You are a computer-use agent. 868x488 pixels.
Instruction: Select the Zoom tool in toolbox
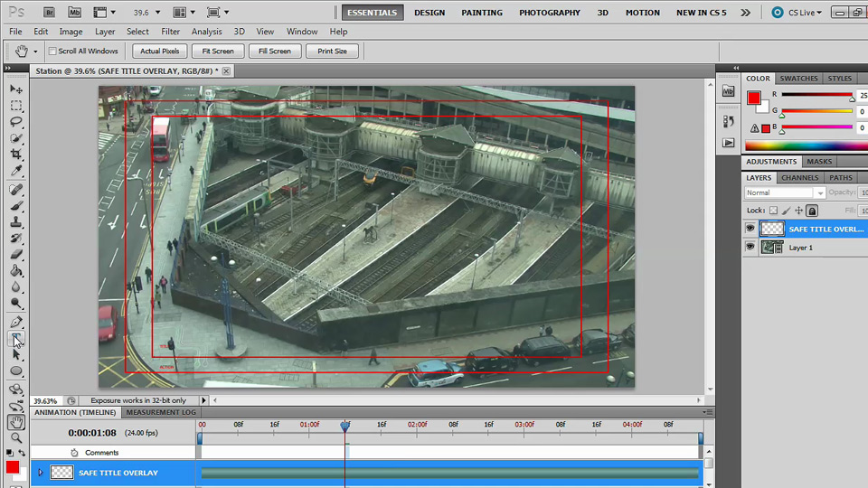click(16, 438)
